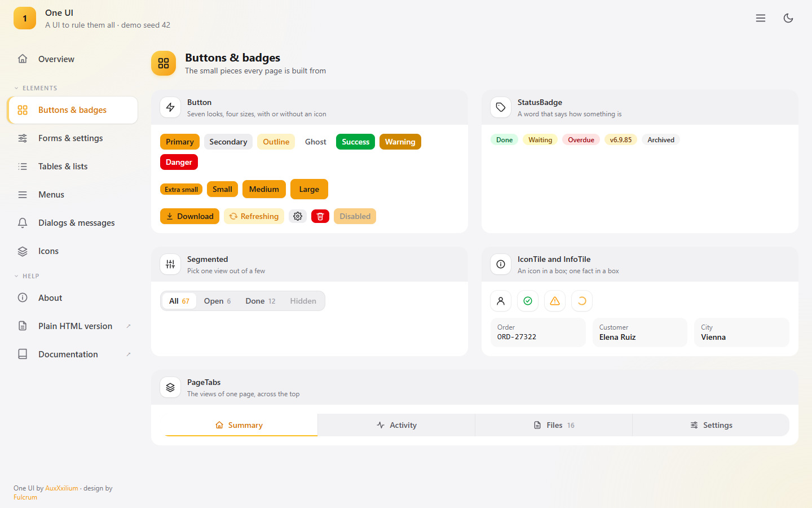This screenshot has height=508, width=812.
Task: Click the red trash delete icon button
Action: tap(320, 216)
